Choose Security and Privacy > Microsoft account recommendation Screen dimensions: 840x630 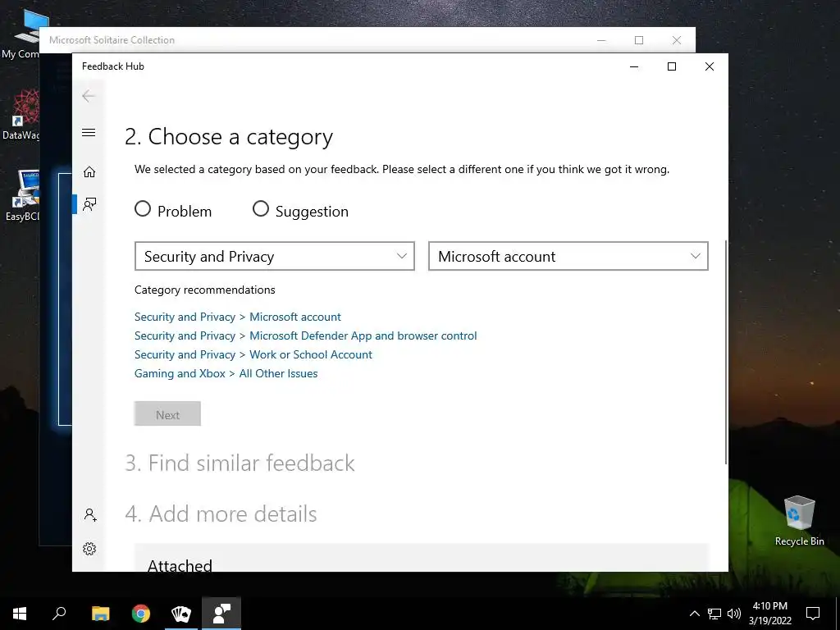click(x=237, y=317)
